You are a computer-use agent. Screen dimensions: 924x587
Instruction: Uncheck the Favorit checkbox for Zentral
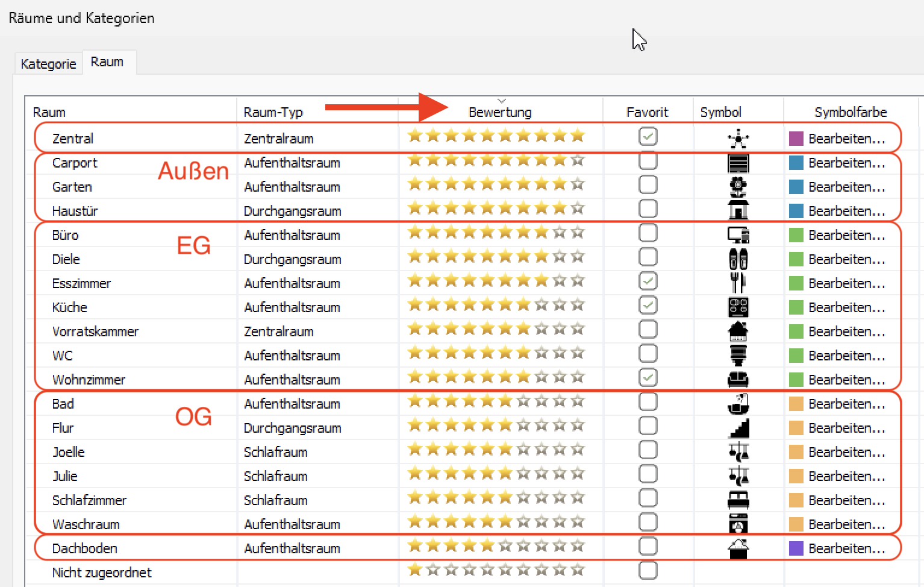tap(648, 137)
